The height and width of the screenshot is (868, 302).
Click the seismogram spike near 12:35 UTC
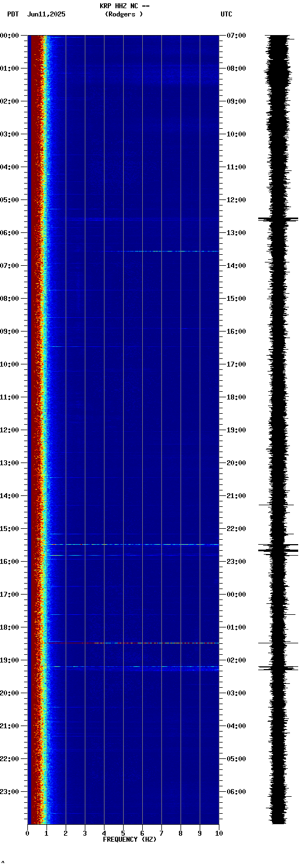click(x=278, y=219)
